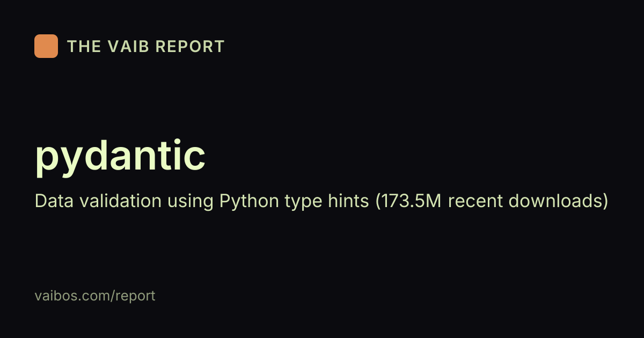The width and height of the screenshot is (644, 338).
Task: Click the word "REPORT" in the header
Action: (x=190, y=47)
